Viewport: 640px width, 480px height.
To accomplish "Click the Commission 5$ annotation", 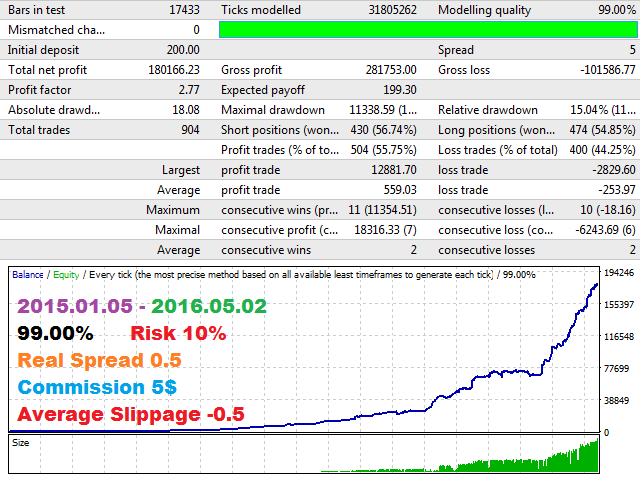I will coord(97,387).
